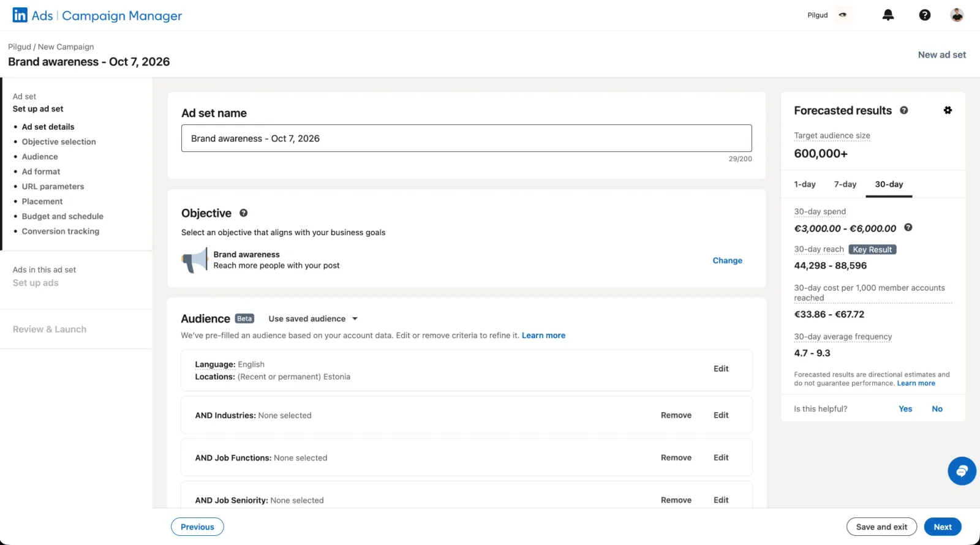The image size is (980, 545).
Task: Jump to Budget and schedule section
Action: coord(62,216)
